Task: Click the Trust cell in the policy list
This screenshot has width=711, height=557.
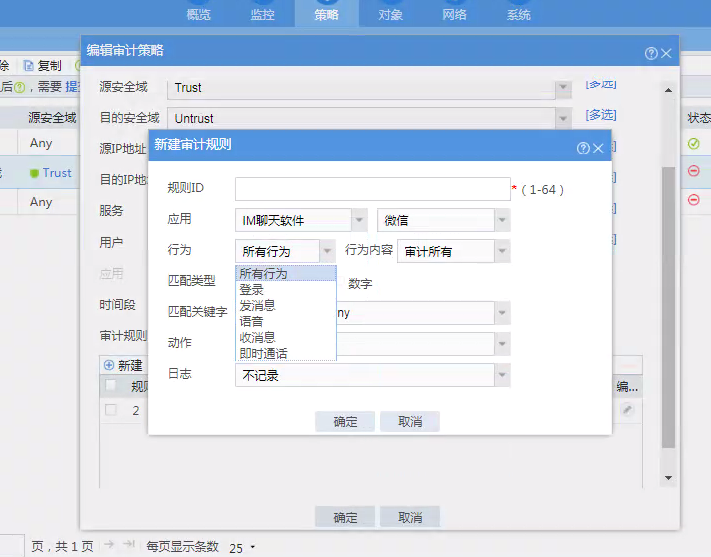Action: click(57, 173)
